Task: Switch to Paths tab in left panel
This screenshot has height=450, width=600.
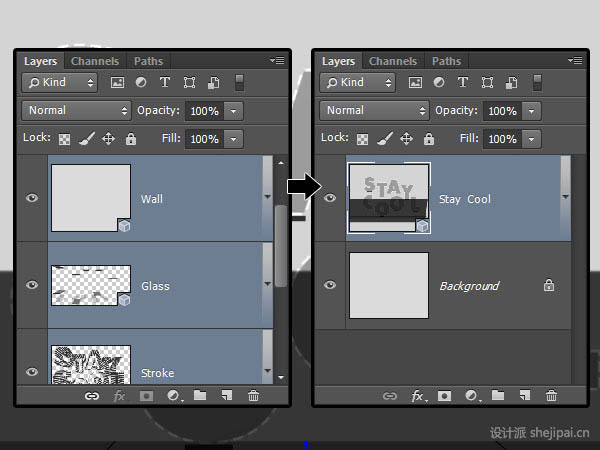Action: 148,61
